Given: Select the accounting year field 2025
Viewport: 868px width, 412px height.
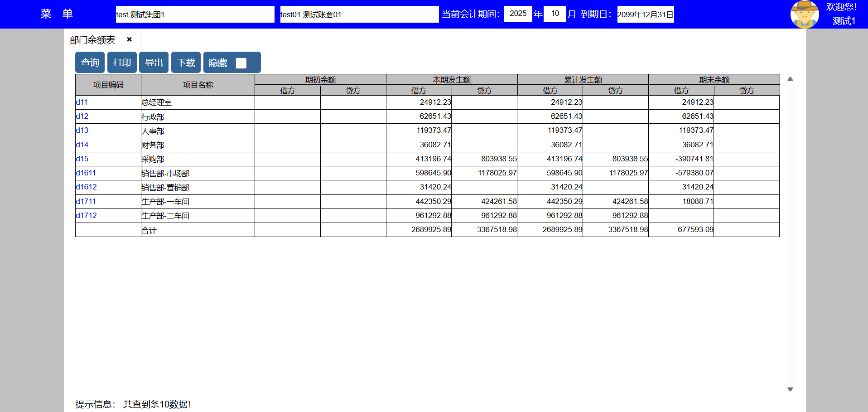Looking at the screenshot, I should 518,14.
